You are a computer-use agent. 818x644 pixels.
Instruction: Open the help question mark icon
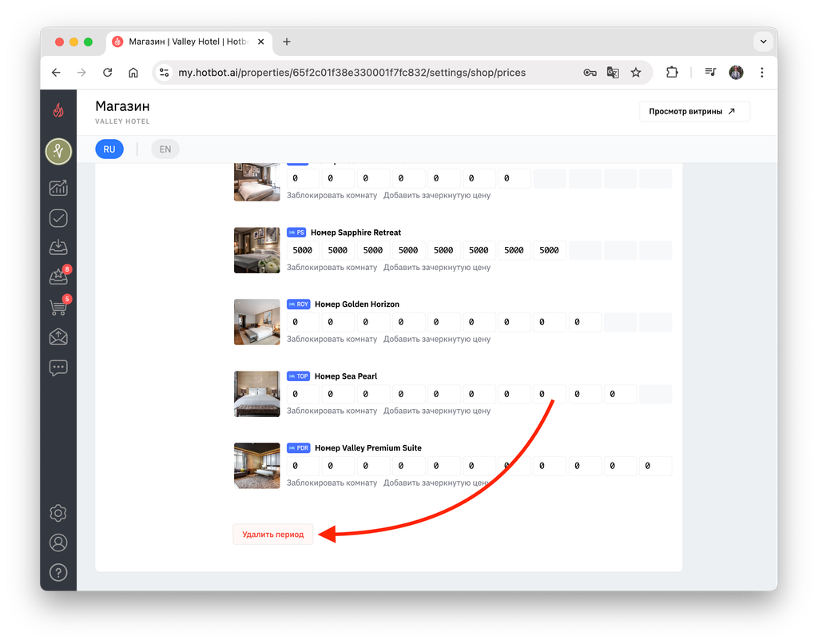point(58,573)
